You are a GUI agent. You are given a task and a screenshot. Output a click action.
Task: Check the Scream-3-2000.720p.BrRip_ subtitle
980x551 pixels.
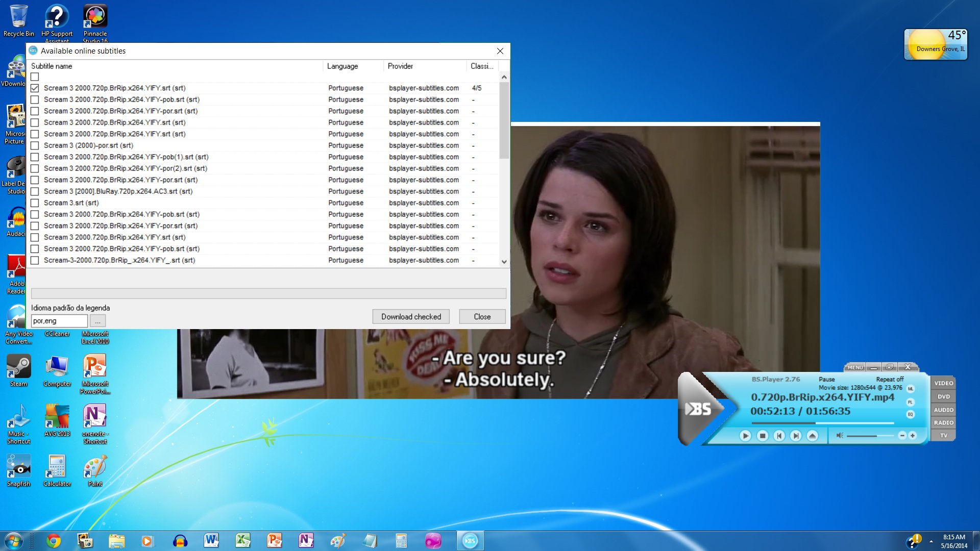35,260
